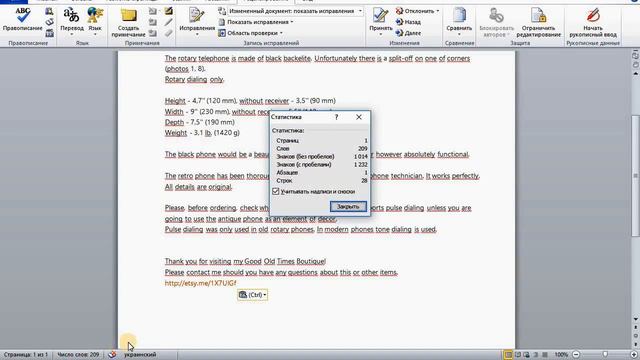Open the Перевод dropdown arrow
Viewport: 640px width, 360px height.
tap(72, 34)
